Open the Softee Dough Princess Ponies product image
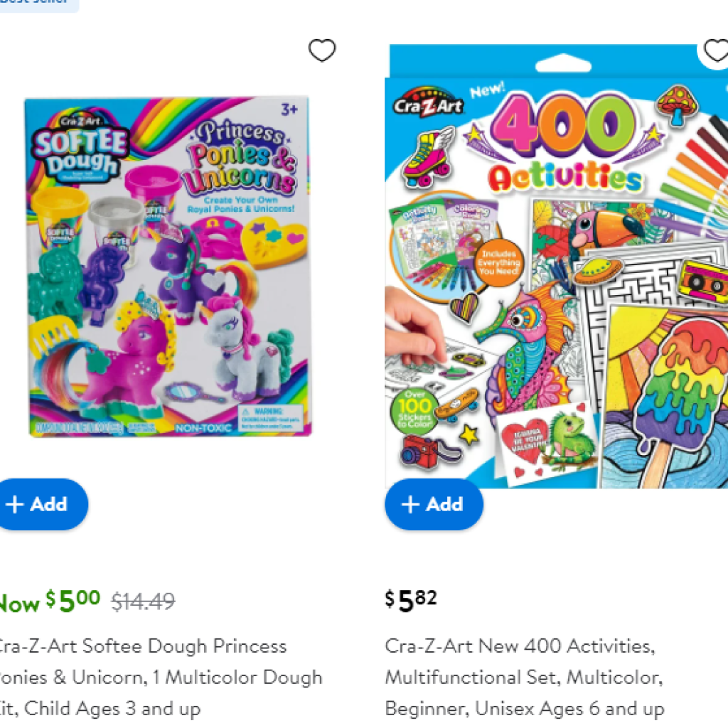The width and height of the screenshot is (728, 728). [168, 266]
